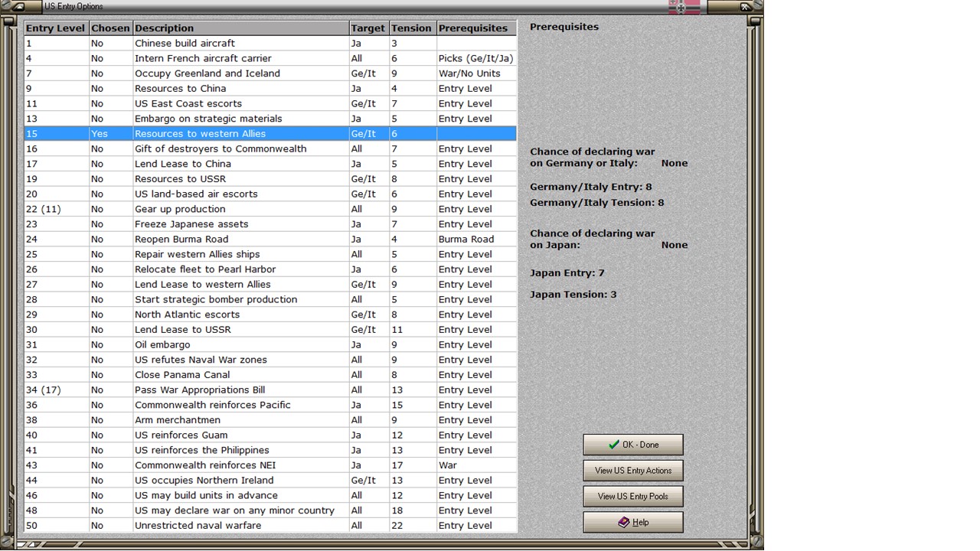Click the 'Japan Tension: 3' label
980x551 pixels.
(x=573, y=295)
